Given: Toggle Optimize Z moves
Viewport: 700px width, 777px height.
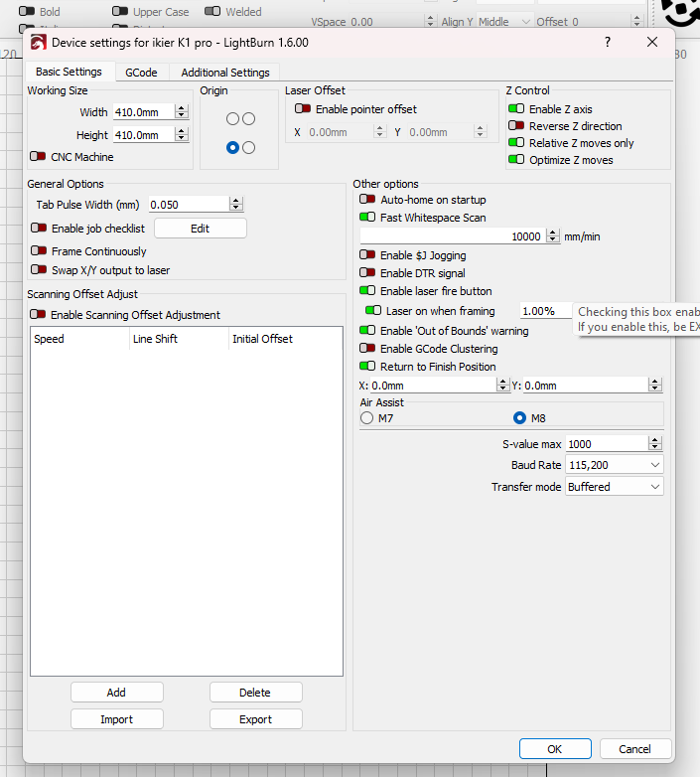Looking at the screenshot, I should tap(516, 160).
